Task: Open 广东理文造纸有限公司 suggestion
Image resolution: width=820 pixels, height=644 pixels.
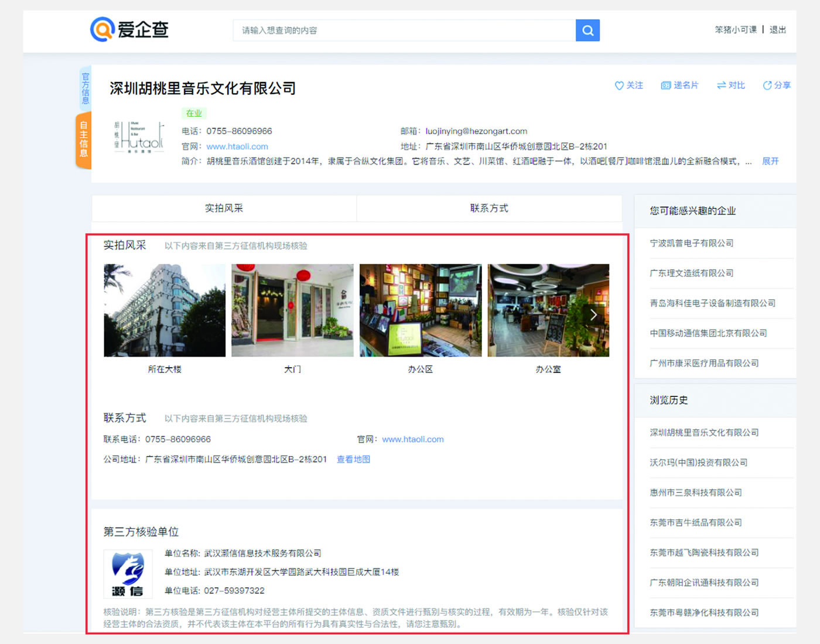Action: coord(692,273)
